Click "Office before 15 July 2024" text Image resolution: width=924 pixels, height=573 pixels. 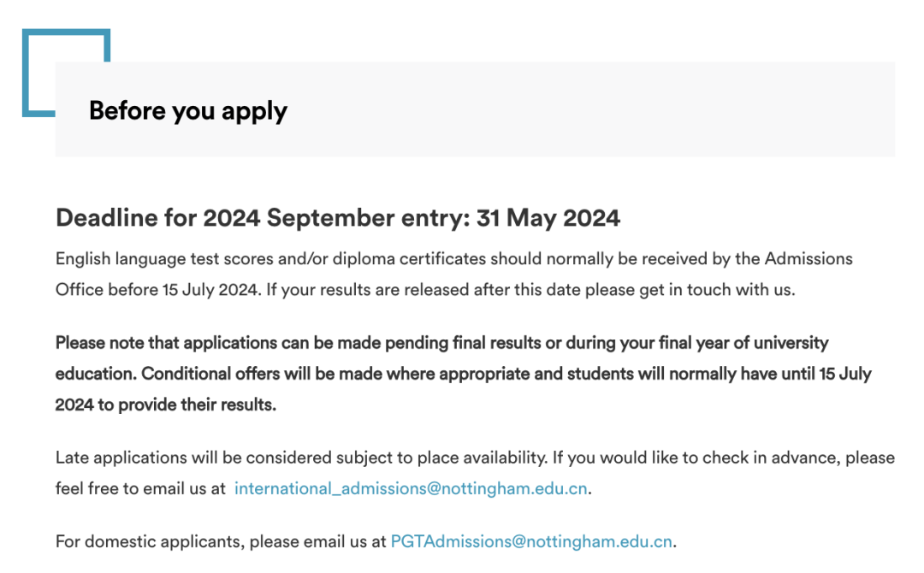[157, 290]
